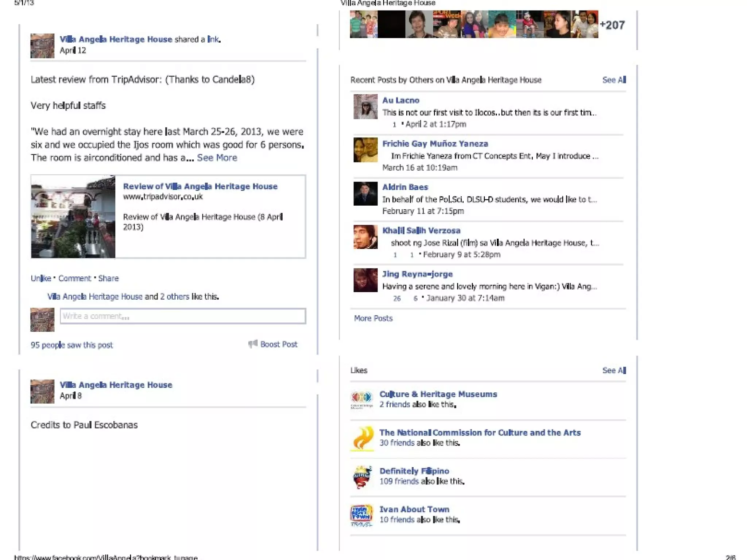Click the 95 people saw this post link

tap(71, 345)
